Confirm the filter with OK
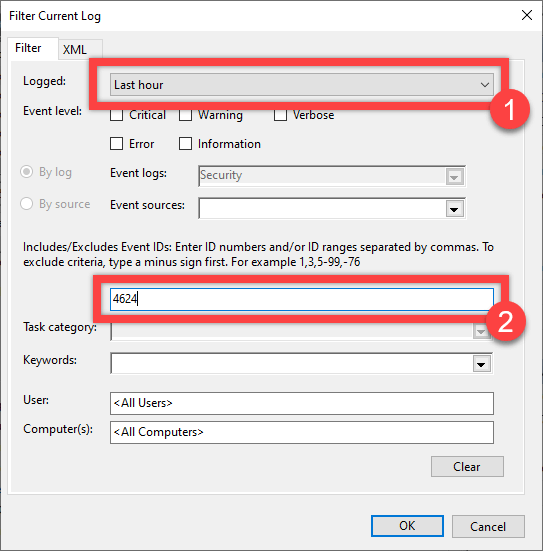This screenshot has width=543, height=551. (407, 526)
